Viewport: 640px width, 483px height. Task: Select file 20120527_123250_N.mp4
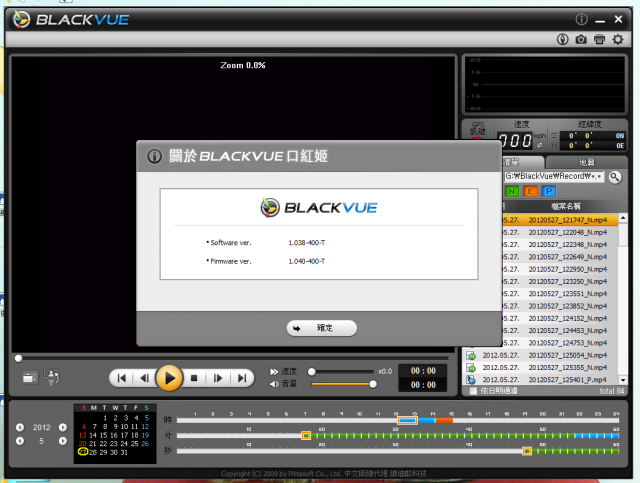coord(560,281)
